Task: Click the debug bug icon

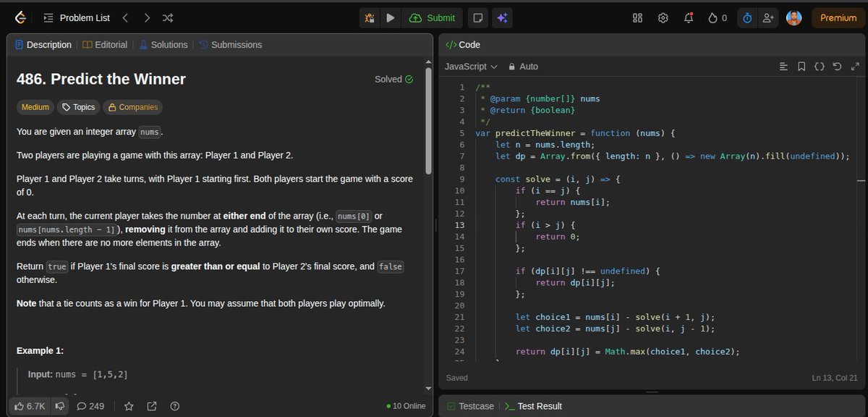Action: point(370,18)
